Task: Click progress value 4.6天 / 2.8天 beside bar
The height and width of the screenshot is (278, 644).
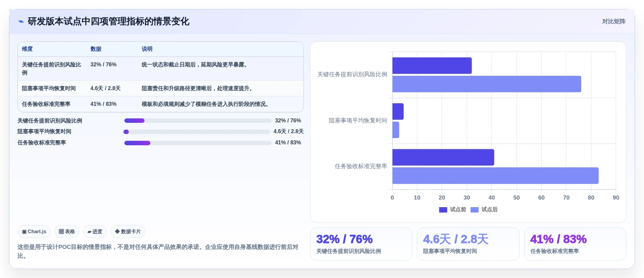Action: point(289,131)
